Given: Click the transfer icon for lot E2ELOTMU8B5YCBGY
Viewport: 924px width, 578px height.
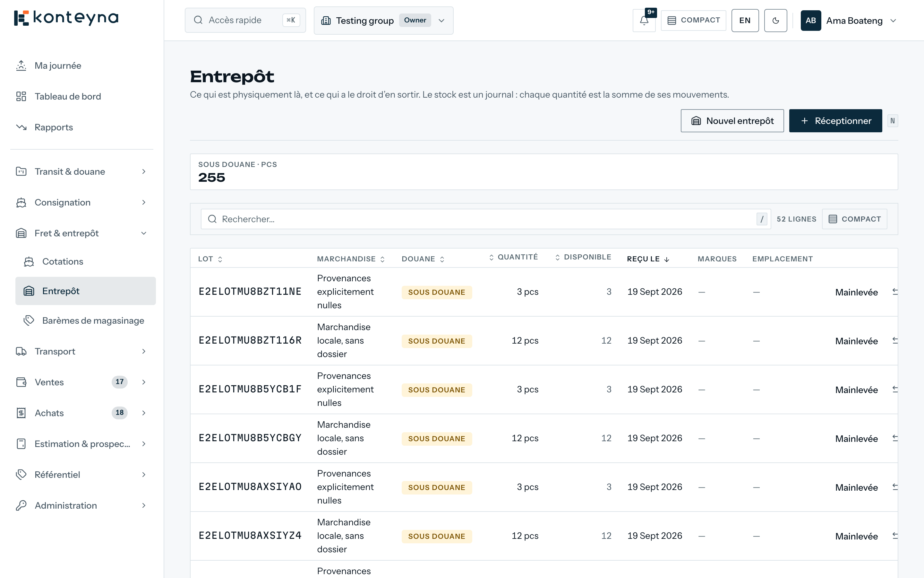Looking at the screenshot, I should point(894,438).
